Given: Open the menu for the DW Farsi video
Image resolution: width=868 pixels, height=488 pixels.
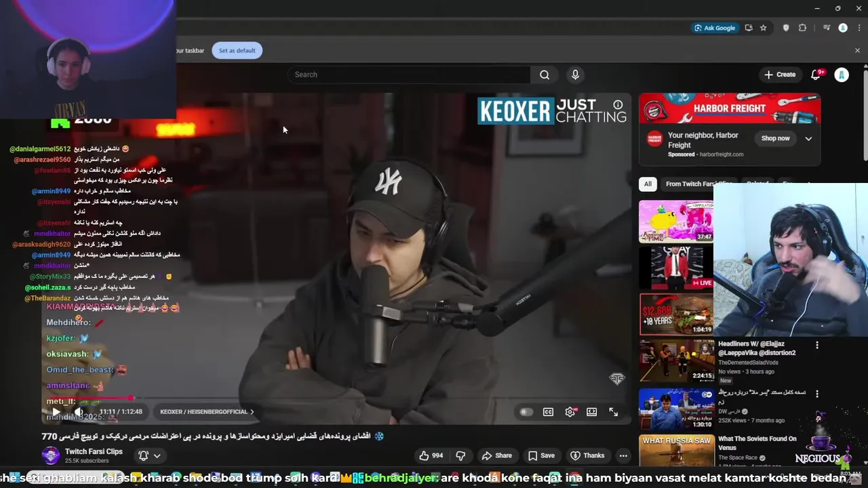Looking at the screenshot, I should click(816, 394).
